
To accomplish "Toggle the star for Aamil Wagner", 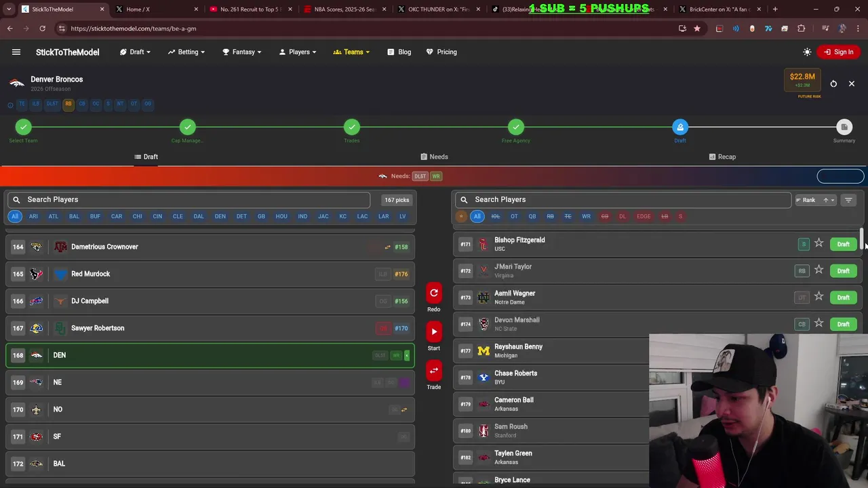I will (x=818, y=297).
